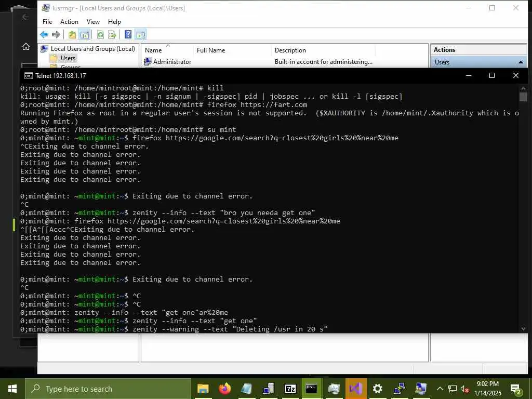Screen dimensions: 532x399
Task: Click the notepad-like taskbar icon after Firefox
Action: [247, 389]
